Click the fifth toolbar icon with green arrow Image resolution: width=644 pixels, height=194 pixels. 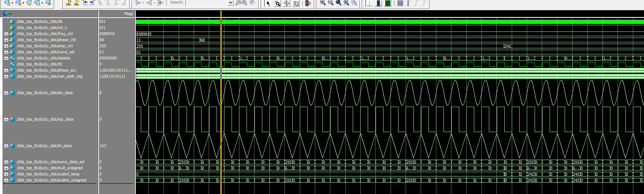(x=48, y=3)
